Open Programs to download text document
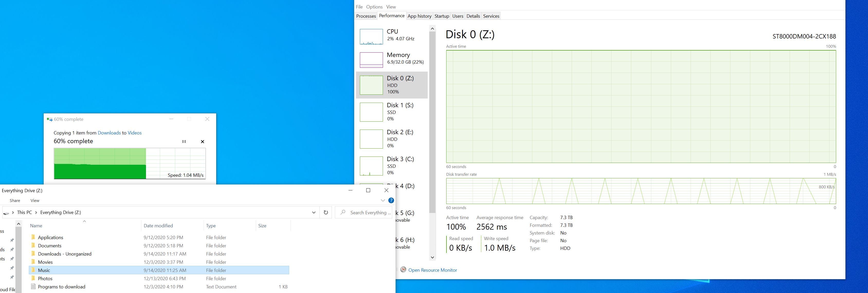Screen dimensions: 868x293 61,287
